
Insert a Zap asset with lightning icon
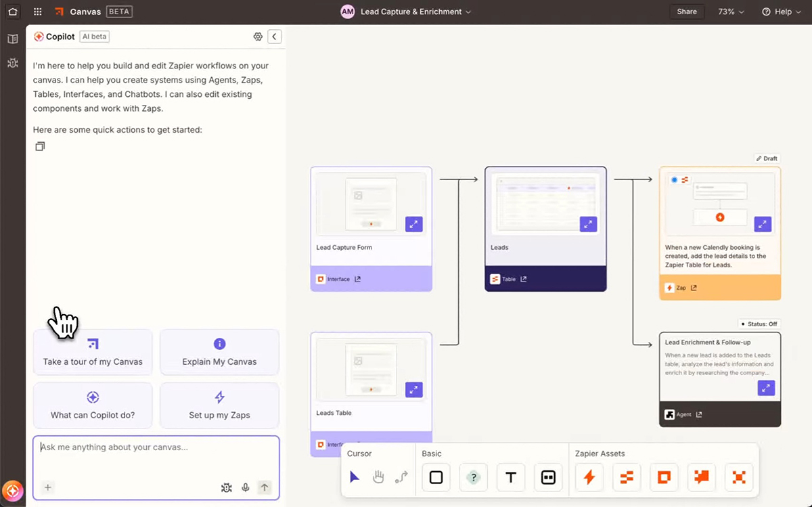589,477
